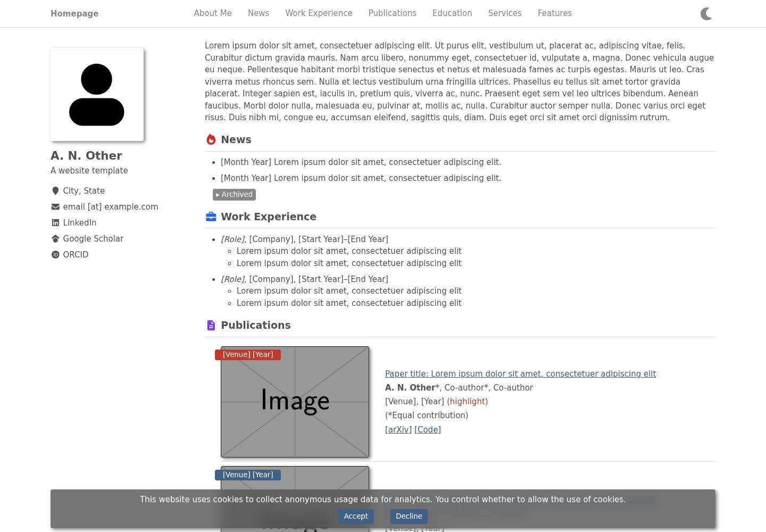The width and height of the screenshot is (766, 532).
Task: Go to News in the navigation bar
Action: (259, 13)
